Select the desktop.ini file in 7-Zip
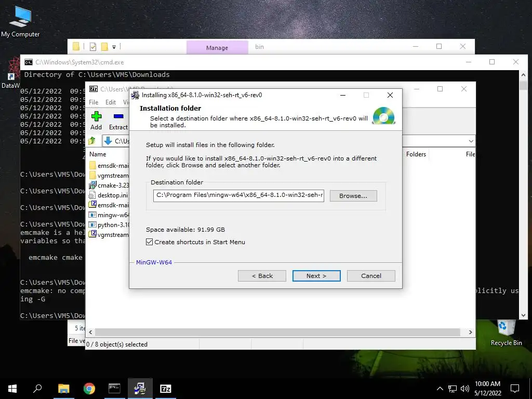 click(x=109, y=195)
